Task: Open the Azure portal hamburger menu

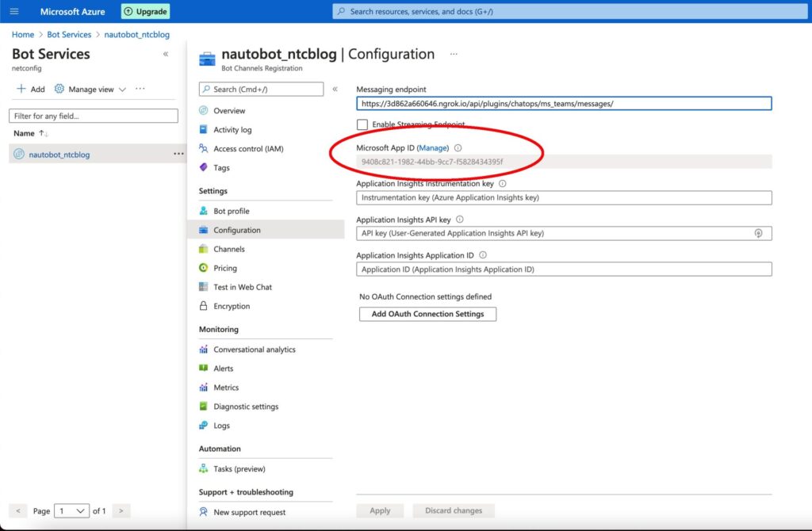Action: [14, 11]
